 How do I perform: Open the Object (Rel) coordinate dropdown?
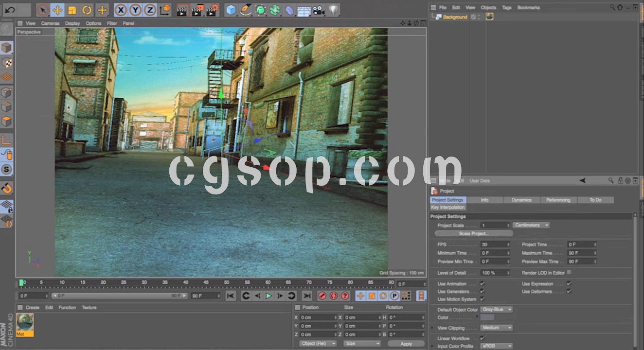click(318, 344)
